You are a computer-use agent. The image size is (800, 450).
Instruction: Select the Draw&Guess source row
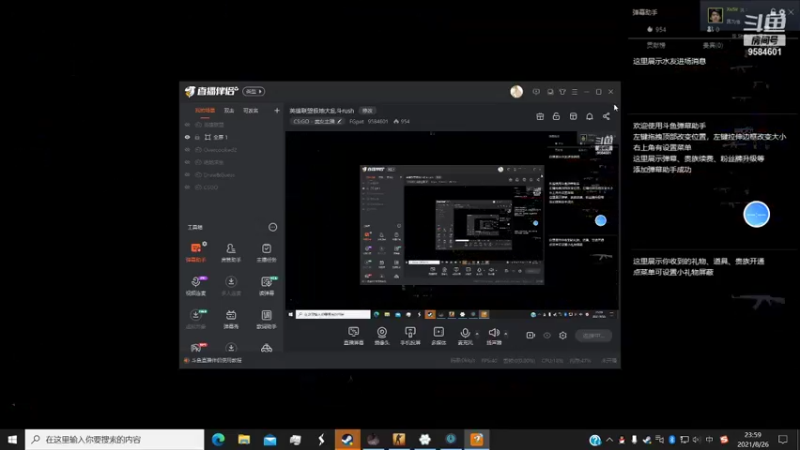[232, 175]
